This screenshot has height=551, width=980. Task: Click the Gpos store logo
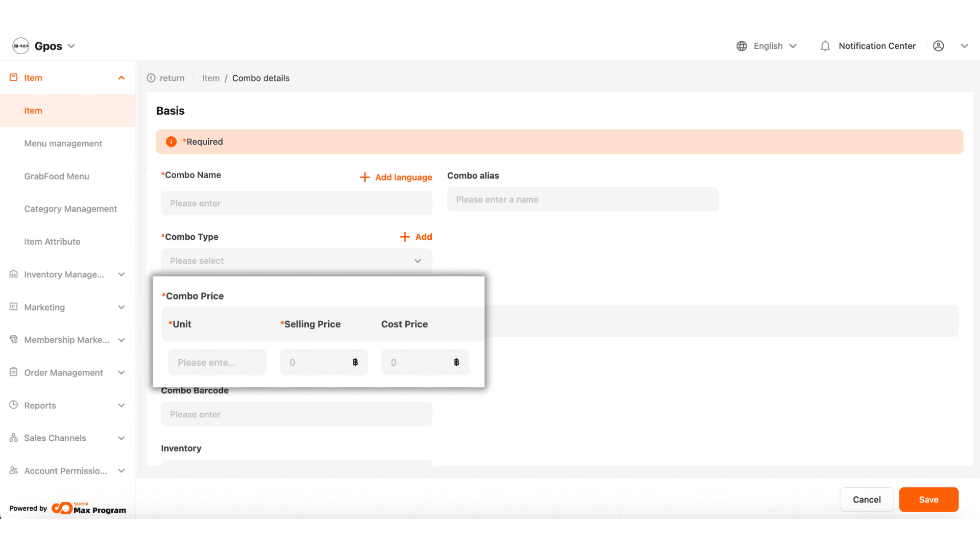tap(21, 46)
